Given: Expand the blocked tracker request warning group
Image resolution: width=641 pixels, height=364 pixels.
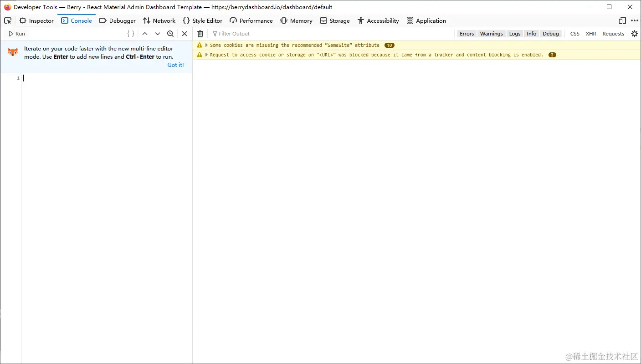Looking at the screenshot, I should [206, 55].
